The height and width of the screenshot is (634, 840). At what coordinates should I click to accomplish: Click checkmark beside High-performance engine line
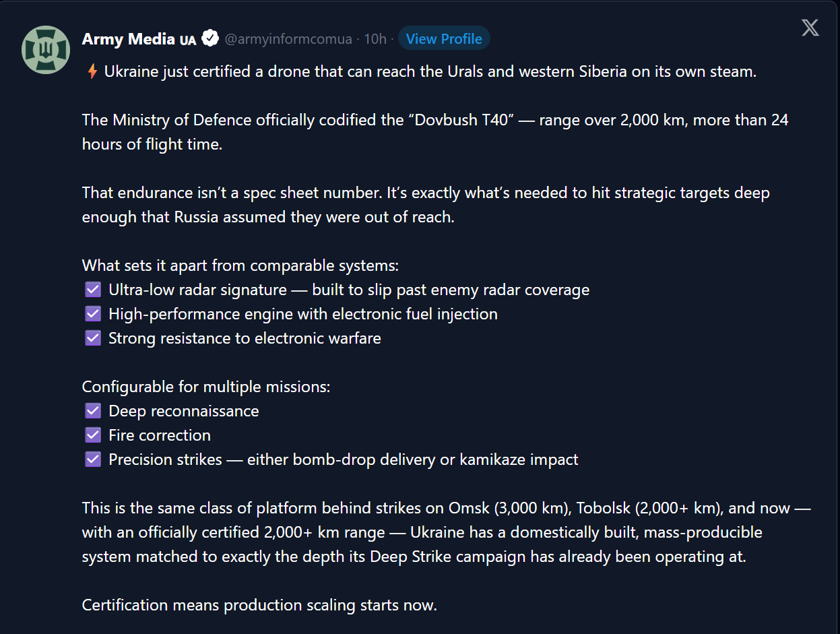click(93, 314)
